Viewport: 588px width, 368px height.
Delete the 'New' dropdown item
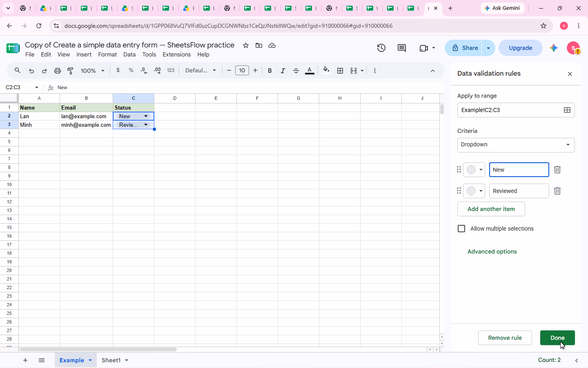tap(557, 170)
